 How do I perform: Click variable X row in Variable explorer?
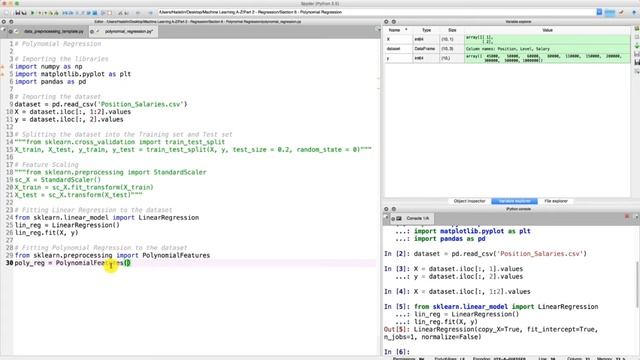point(507,39)
